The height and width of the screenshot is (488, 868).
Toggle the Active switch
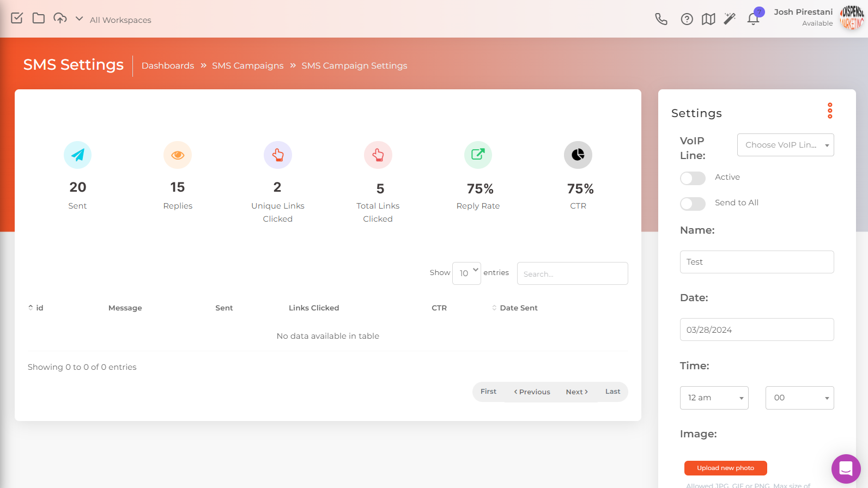(x=693, y=178)
